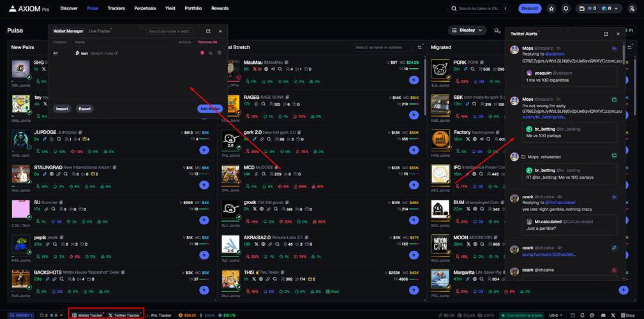Open Wallet Tracker in bottom bar
The height and width of the screenshot is (319, 644).
click(87, 315)
